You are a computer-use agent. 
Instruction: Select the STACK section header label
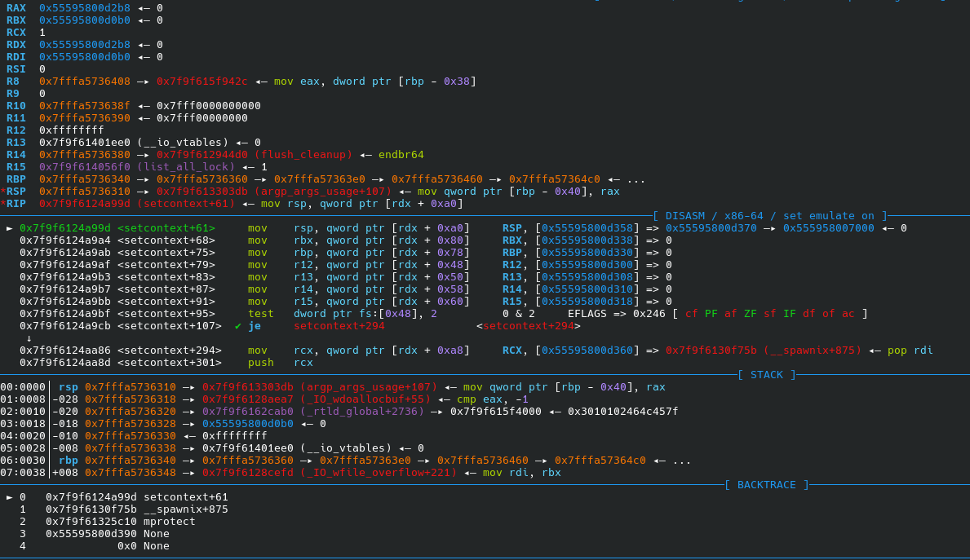point(767,375)
